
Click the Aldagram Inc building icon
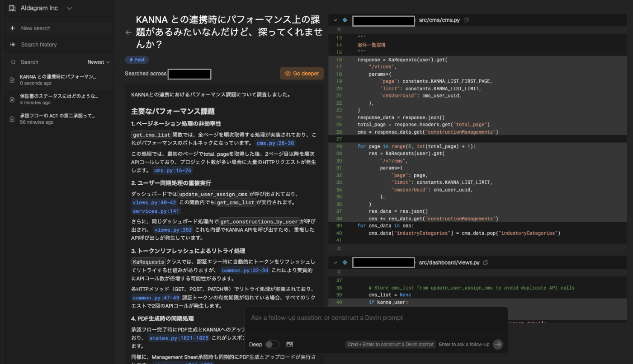tap(12, 8)
